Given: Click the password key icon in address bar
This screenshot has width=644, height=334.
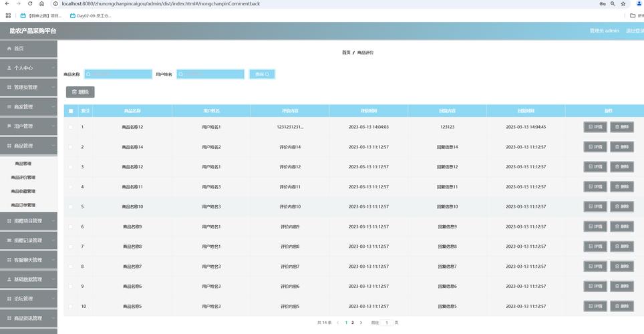Looking at the screenshot, I should [602, 4].
